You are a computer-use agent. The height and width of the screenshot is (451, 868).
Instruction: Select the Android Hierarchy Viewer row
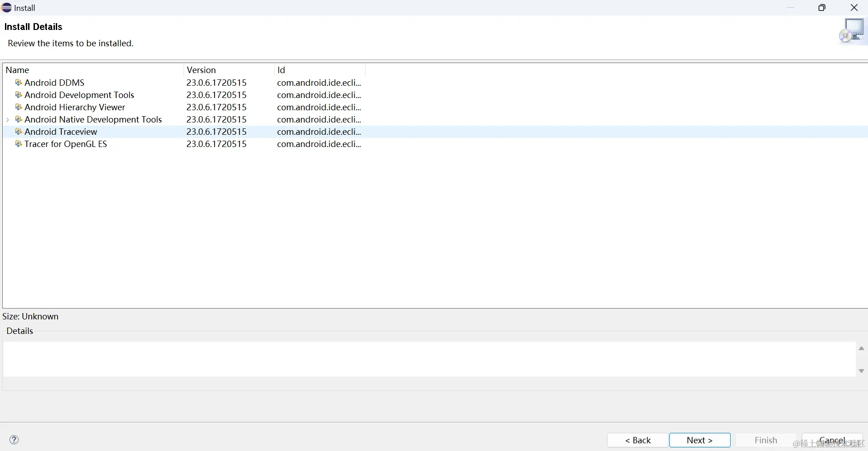point(435,107)
